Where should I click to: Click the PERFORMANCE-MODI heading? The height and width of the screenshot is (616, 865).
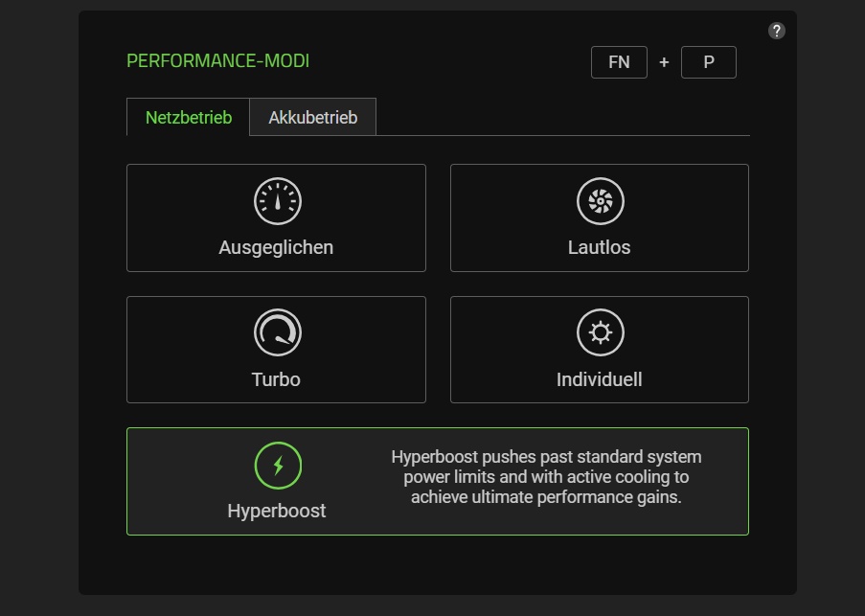(218, 61)
